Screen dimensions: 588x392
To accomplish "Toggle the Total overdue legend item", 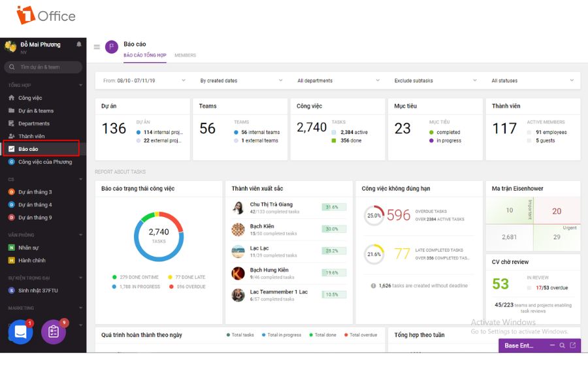I will pyautogui.click(x=361, y=335).
